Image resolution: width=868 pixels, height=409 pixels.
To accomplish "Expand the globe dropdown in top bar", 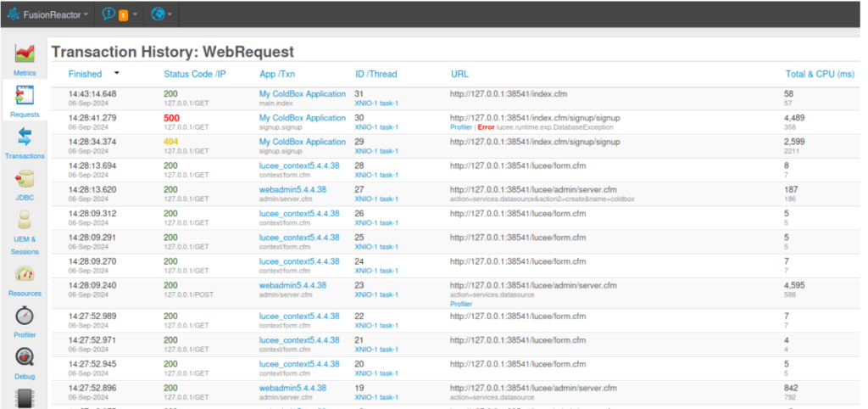I will [x=161, y=15].
